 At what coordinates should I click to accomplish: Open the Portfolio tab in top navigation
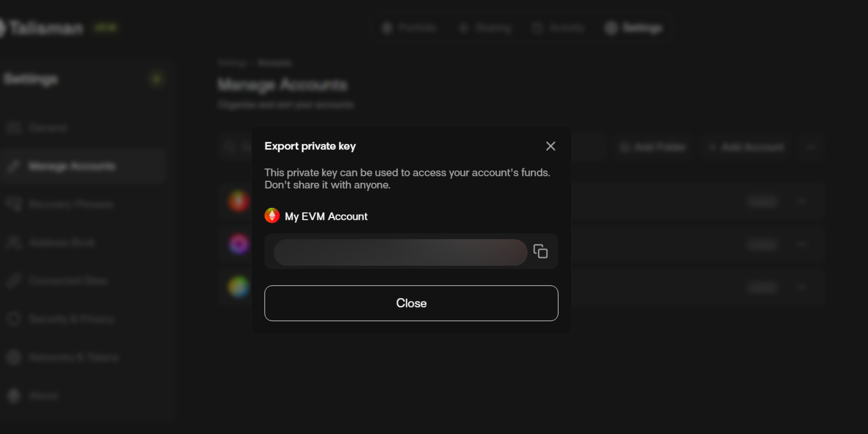[409, 28]
